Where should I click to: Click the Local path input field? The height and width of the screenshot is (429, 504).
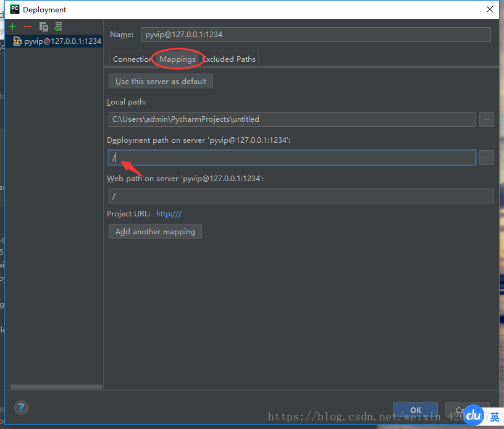pos(292,119)
